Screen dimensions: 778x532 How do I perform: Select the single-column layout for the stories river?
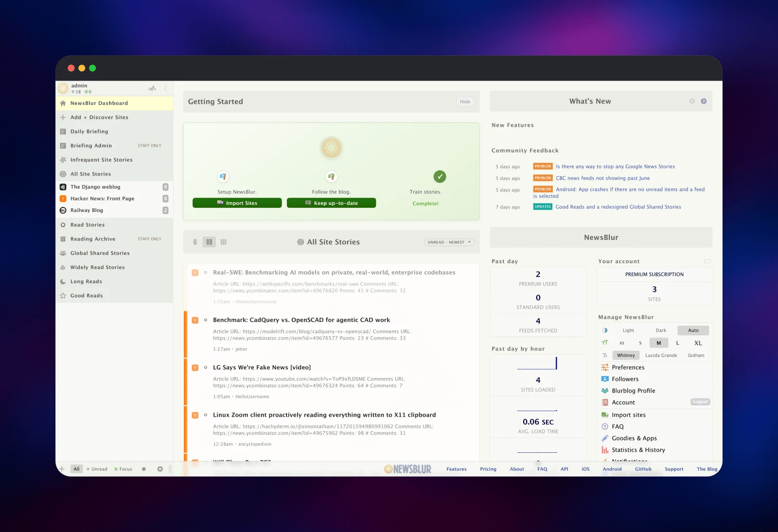click(195, 242)
